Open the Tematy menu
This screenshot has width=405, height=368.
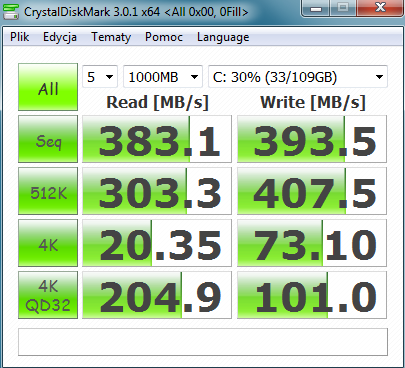[x=111, y=37]
